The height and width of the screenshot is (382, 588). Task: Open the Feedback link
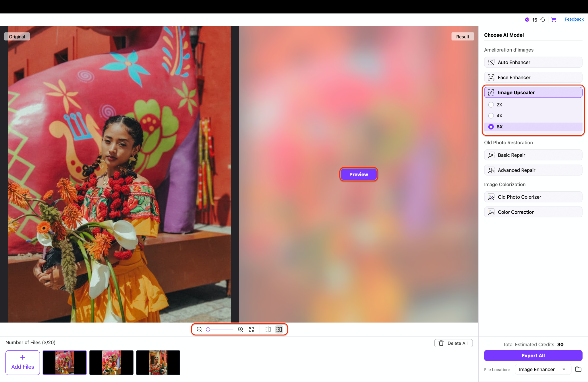point(574,19)
